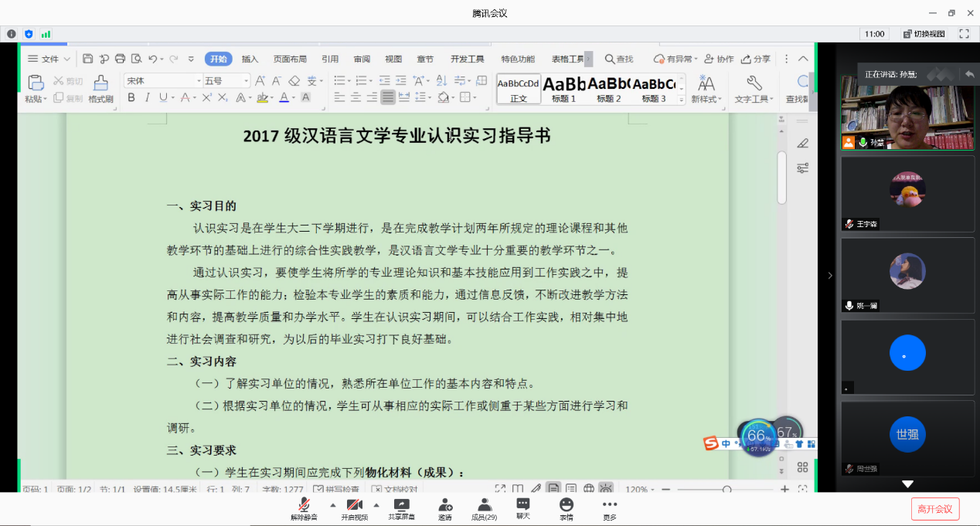Viewport: 980px width, 526px height.
Task: Open the 页面布局 ribbon tab
Action: point(290,59)
